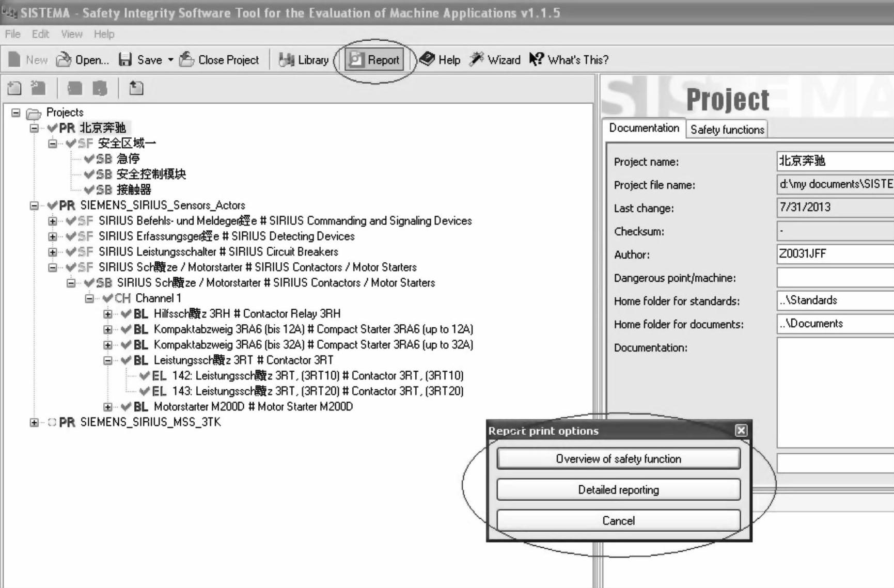
Task: Open Help from the toolbar
Action: tap(440, 60)
